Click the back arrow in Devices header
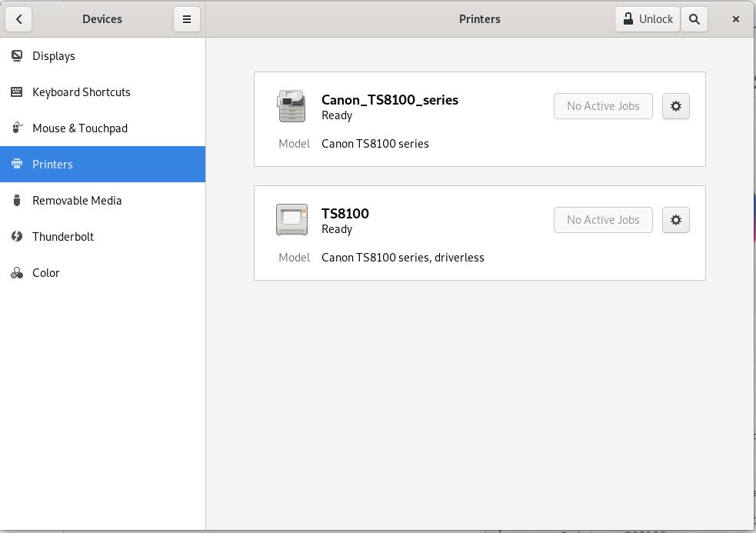 tap(18, 19)
